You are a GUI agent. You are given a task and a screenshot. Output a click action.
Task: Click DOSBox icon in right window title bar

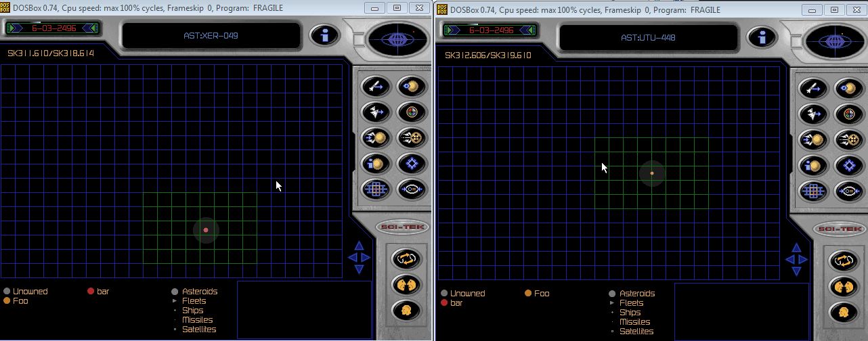(442, 9)
